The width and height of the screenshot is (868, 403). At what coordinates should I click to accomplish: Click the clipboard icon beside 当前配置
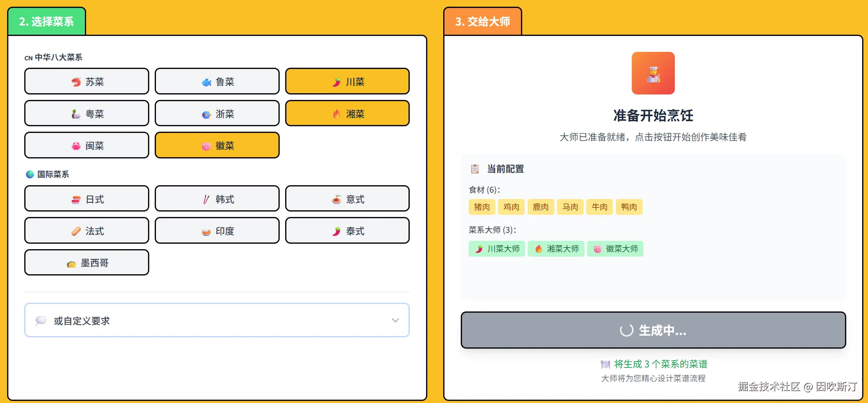coord(475,169)
